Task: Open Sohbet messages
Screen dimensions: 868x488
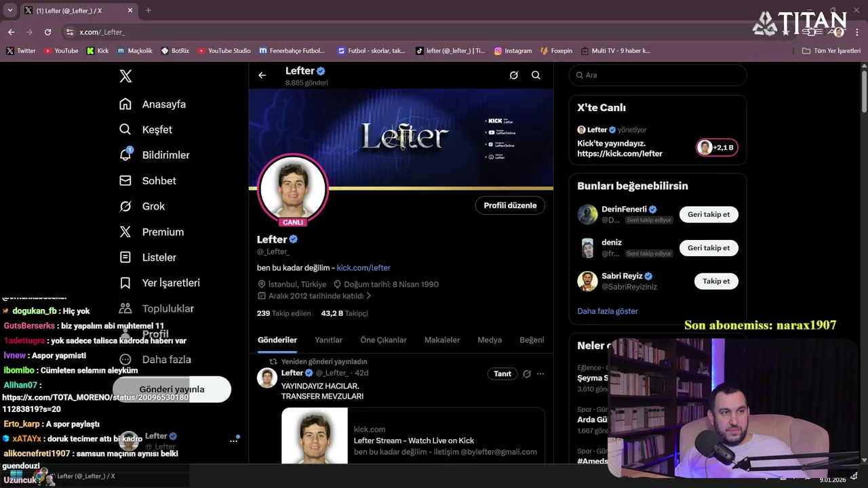Action: [x=148, y=181]
